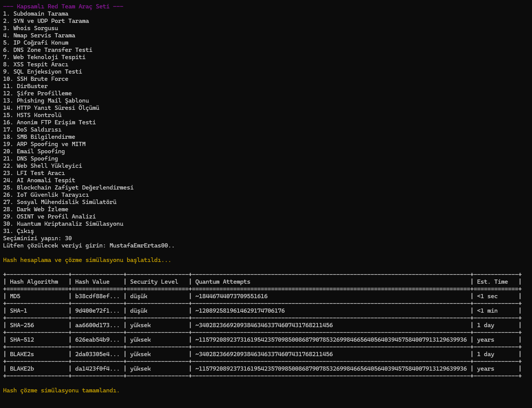Select the 'SHA-256' algorithm cell

tap(22, 325)
